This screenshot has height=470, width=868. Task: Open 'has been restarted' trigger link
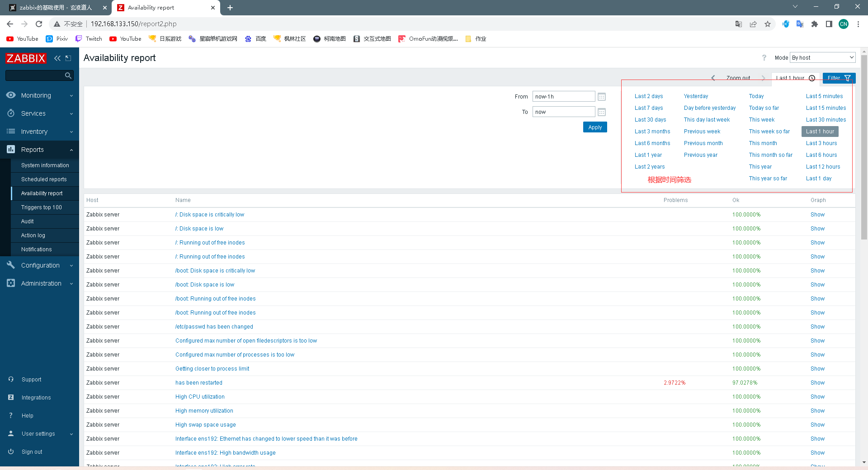(199, 383)
